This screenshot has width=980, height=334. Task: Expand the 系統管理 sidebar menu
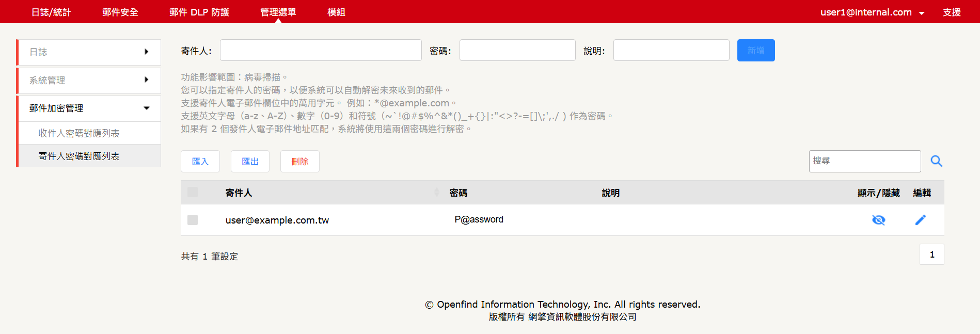(89, 81)
